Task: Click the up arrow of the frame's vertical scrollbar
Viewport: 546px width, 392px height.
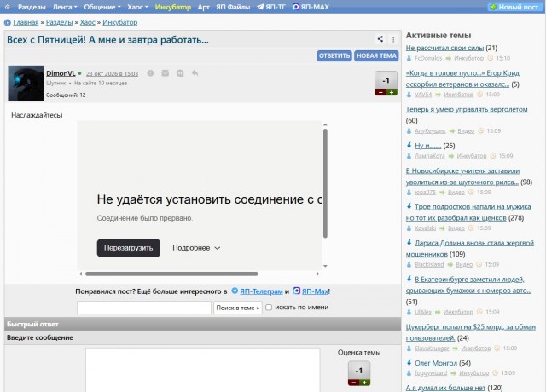Action: [x=325, y=124]
